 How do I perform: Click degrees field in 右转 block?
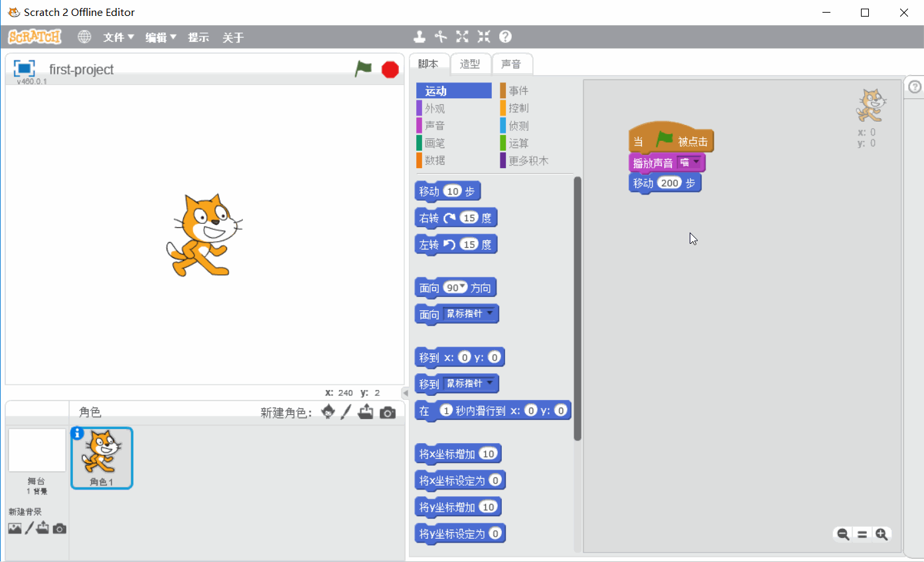pyautogui.click(x=469, y=218)
